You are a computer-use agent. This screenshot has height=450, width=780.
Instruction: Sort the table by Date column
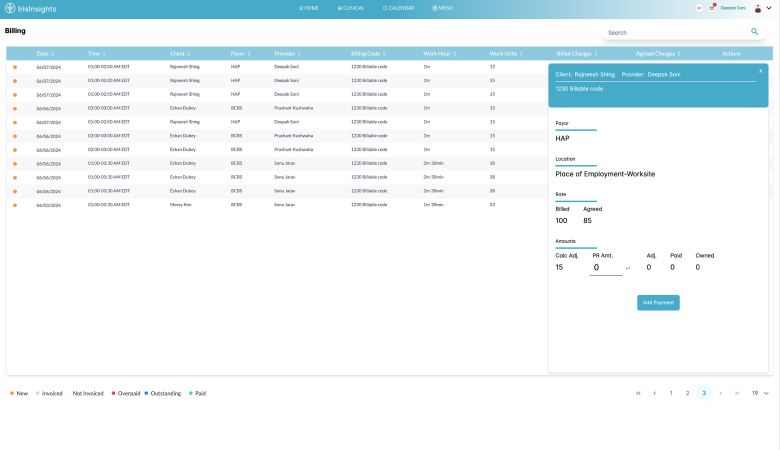click(44, 53)
